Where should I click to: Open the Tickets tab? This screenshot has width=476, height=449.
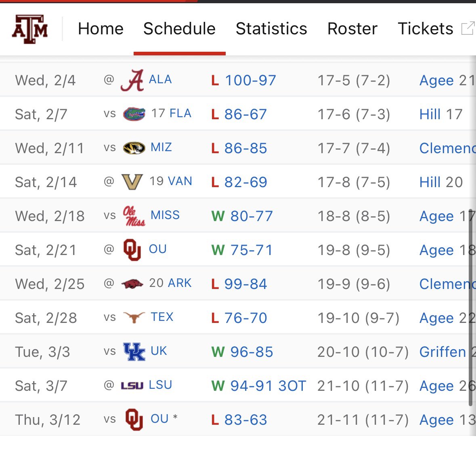(425, 29)
